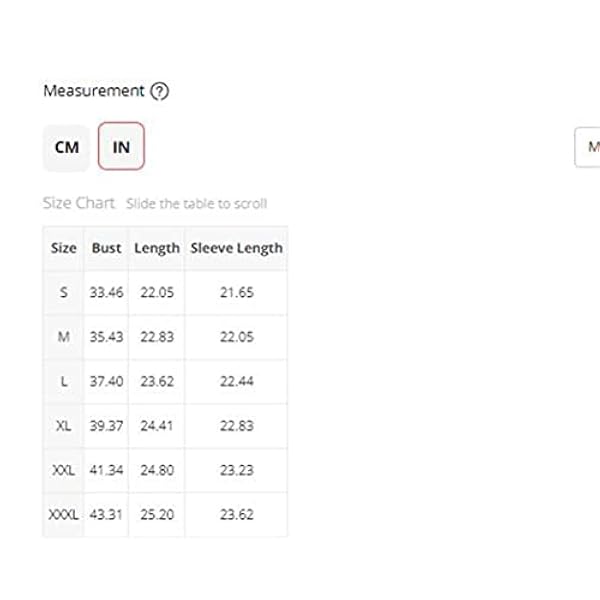This screenshot has height=600, width=600.
Task: Click the 'Slide the table to scroll' hint
Action: point(196,204)
